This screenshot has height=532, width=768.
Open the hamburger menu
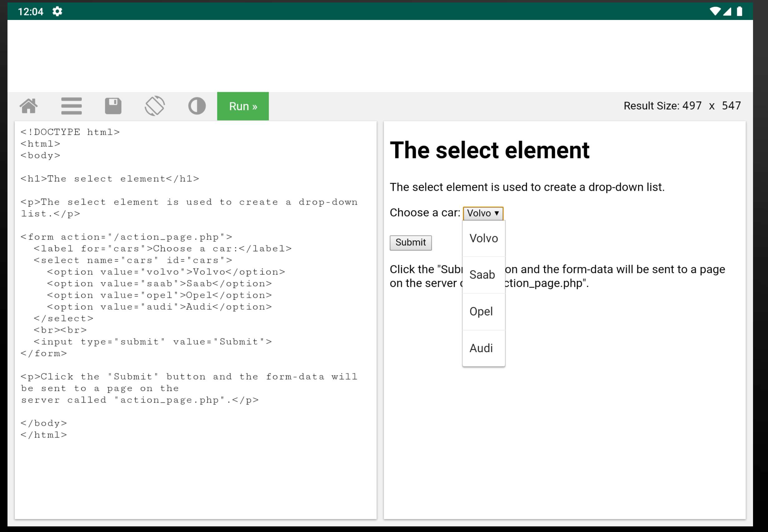(x=71, y=106)
